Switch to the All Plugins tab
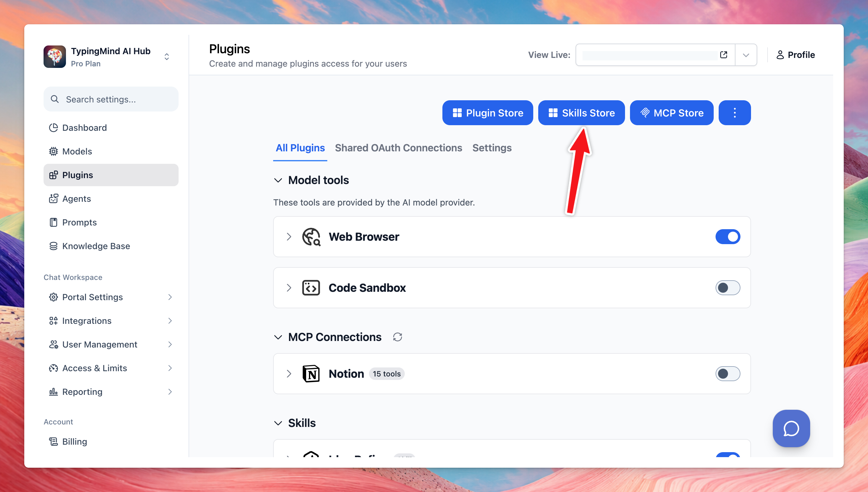Screen dimensions: 868x492 point(300,148)
